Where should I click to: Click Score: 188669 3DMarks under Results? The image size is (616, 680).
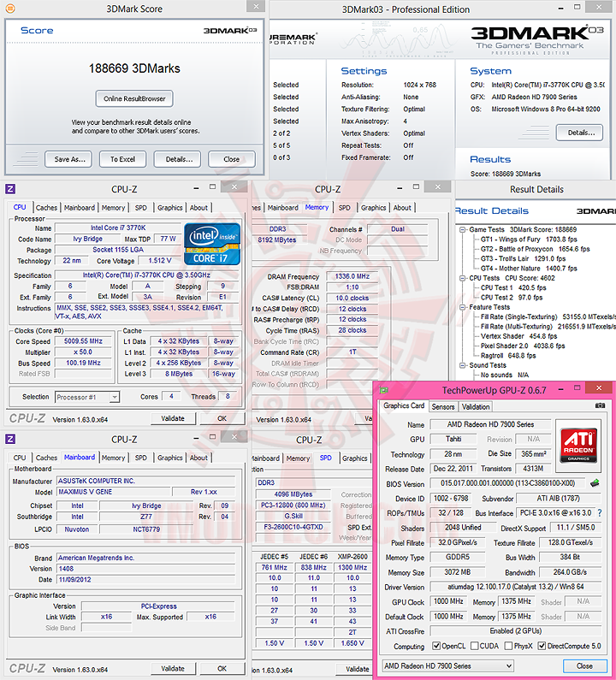pos(506,174)
